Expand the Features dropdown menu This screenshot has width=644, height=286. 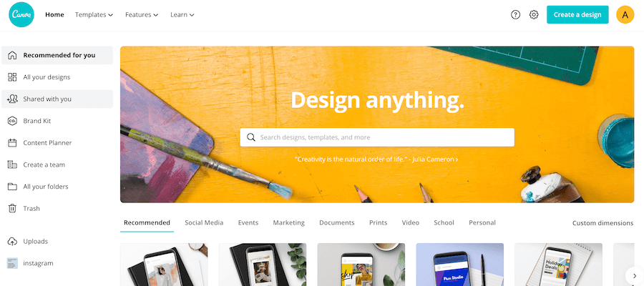coord(142,15)
